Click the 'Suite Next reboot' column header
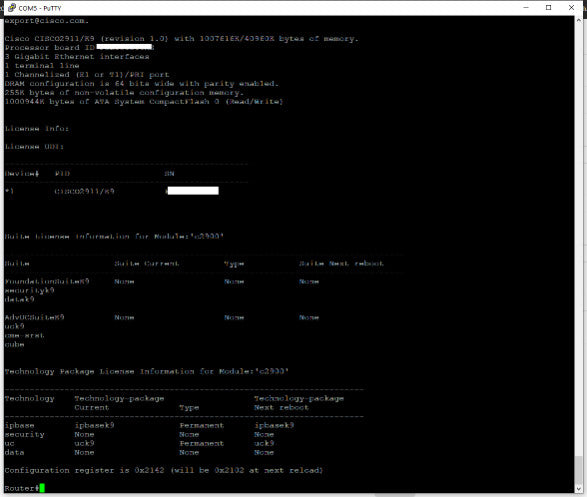Viewport: 587px width, 497px height. (341, 263)
